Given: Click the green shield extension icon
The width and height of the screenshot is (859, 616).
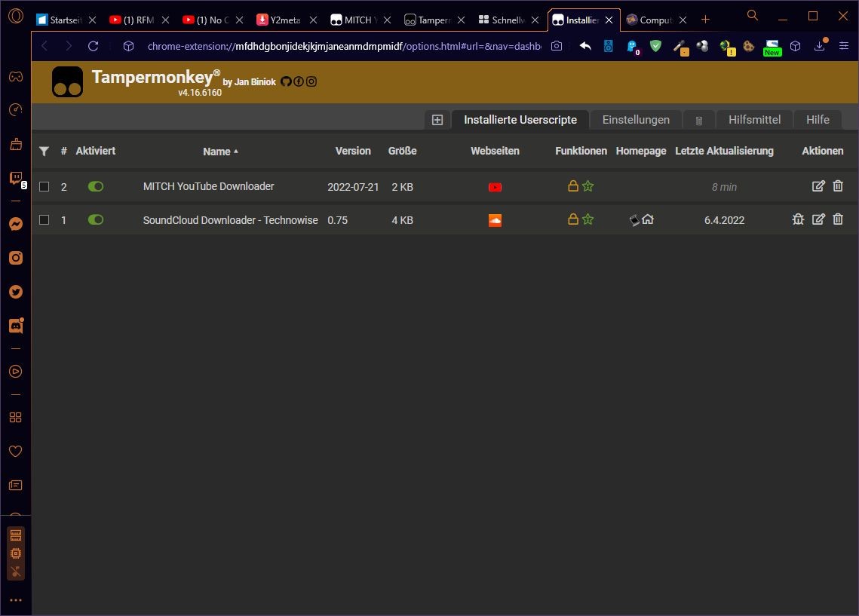Looking at the screenshot, I should [x=656, y=46].
